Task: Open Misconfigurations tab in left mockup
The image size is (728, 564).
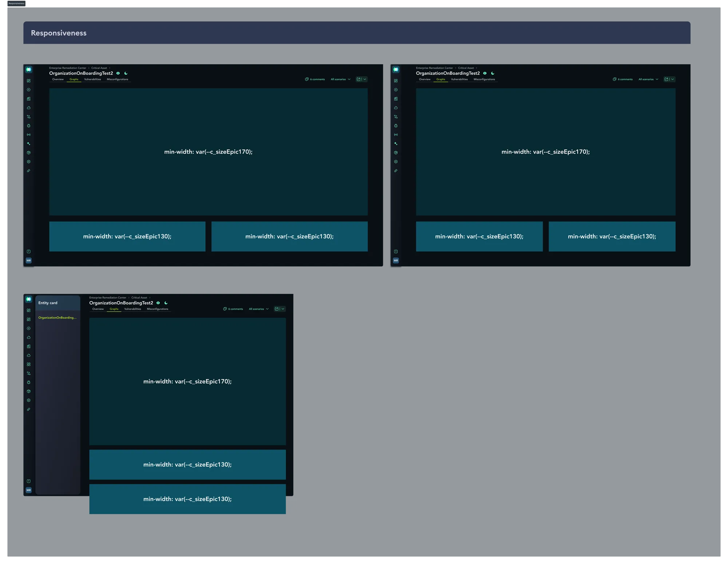Action: coord(118,79)
